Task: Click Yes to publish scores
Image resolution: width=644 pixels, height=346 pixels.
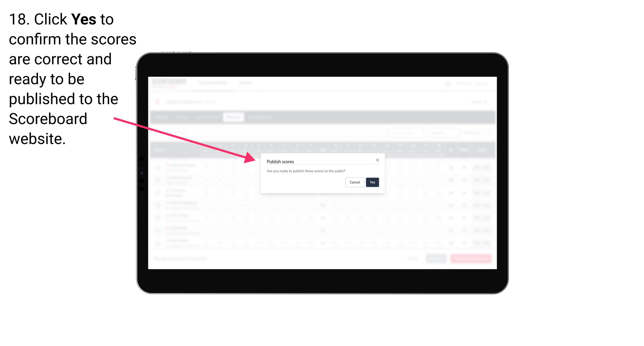Action: click(371, 182)
